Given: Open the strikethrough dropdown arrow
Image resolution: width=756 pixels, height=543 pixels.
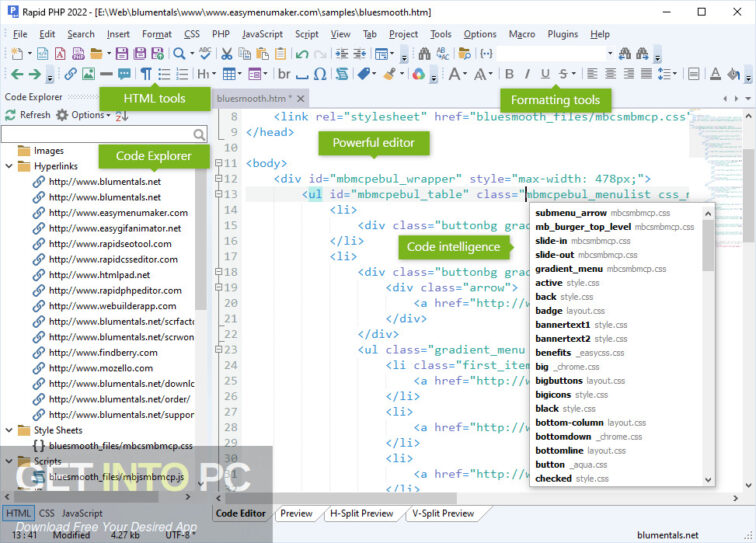Looking at the screenshot, I should coord(574,74).
